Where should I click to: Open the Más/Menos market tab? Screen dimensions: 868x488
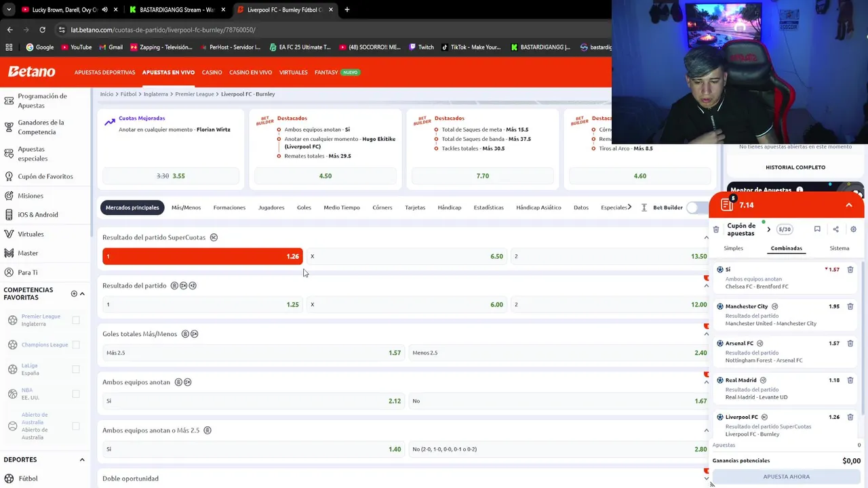186,207
